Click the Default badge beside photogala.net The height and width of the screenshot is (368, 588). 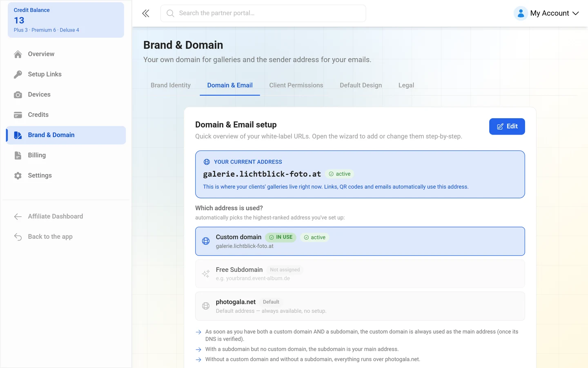pos(271,302)
